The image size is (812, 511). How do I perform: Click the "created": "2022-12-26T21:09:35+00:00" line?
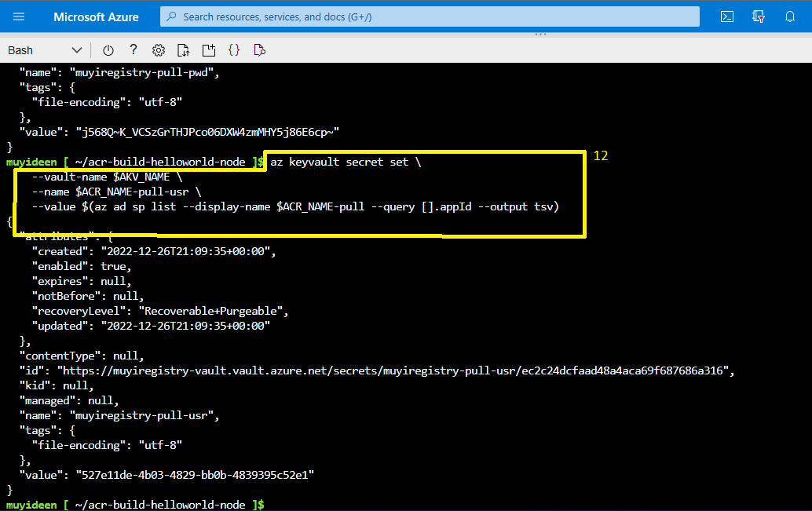pyautogui.click(x=154, y=252)
